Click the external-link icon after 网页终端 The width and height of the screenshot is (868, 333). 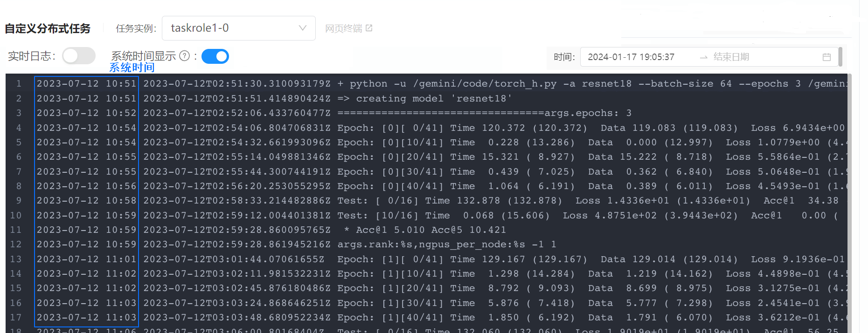[x=369, y=28]
